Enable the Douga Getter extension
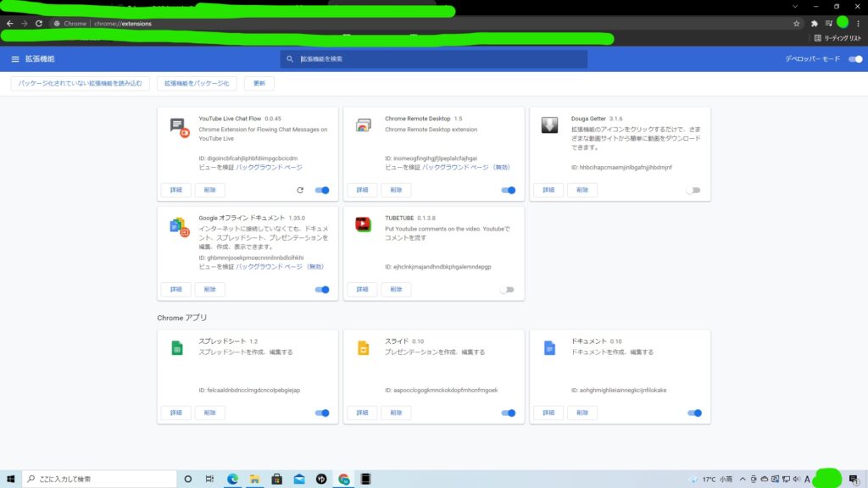868x488 pixels. 693,191
